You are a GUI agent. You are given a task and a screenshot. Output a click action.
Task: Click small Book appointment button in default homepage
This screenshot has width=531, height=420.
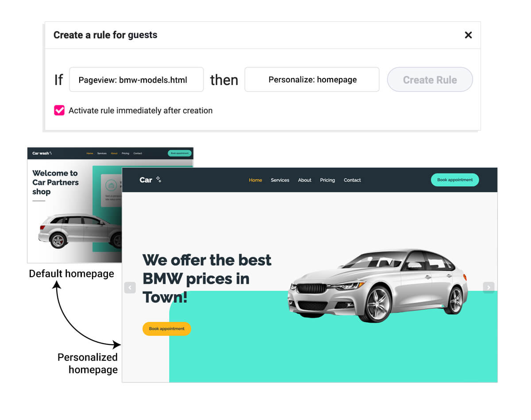(180, 153)
